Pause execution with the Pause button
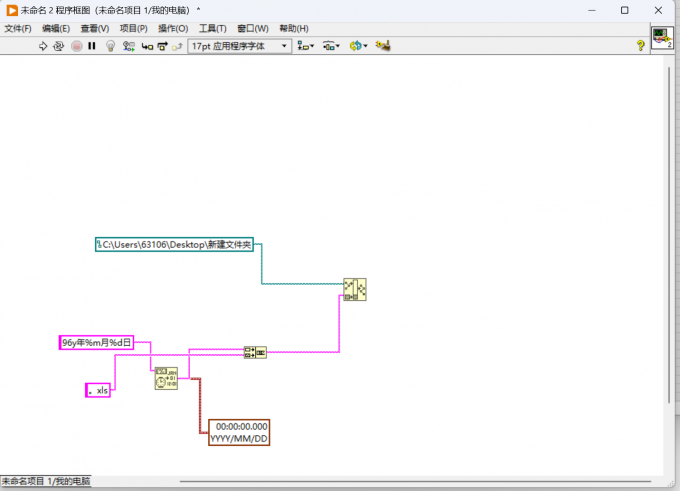The image size is (680, 491). tap(92, 46)
